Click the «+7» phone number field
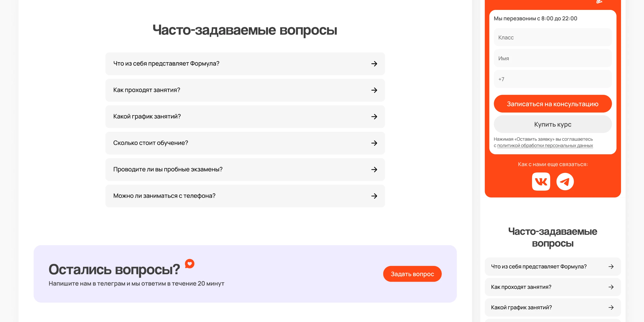The image size is (644, 322). pos(552,79)
